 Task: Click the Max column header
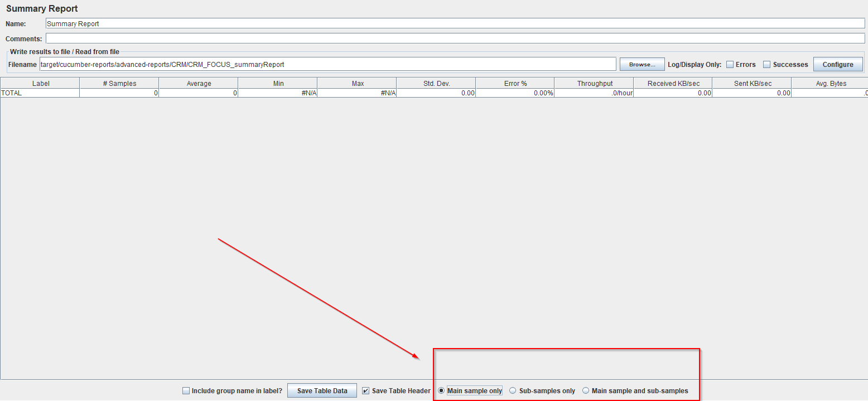(357, 83)
